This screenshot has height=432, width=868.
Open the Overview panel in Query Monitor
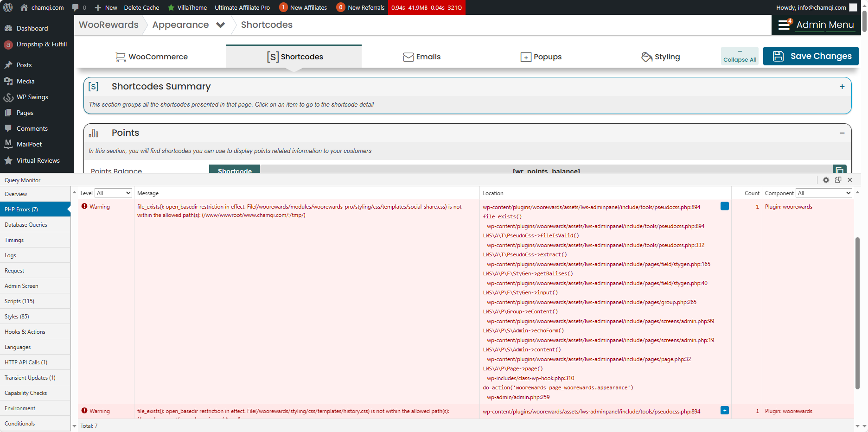point(35,194)
